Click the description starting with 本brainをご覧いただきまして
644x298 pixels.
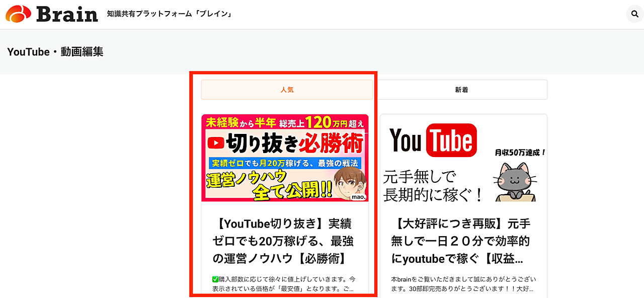[x=463, y=284]
